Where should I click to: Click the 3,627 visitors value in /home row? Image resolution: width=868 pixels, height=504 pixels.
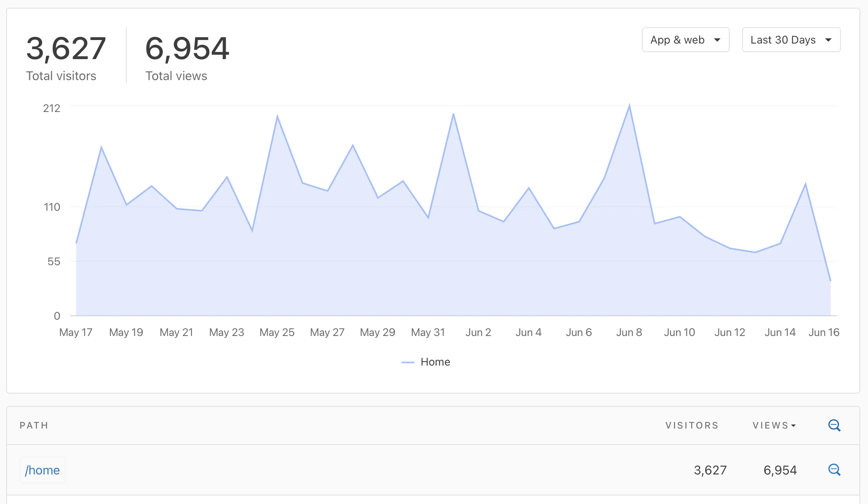click(x=710, y=470)
